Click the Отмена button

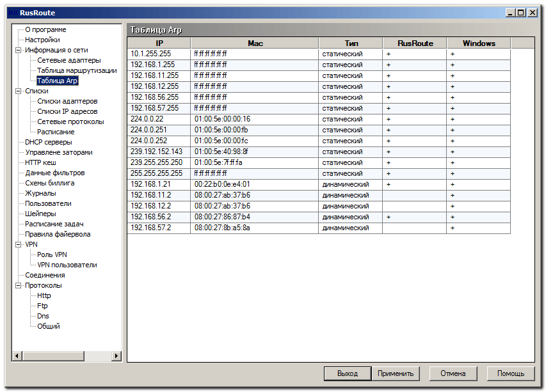coord(453,373)
